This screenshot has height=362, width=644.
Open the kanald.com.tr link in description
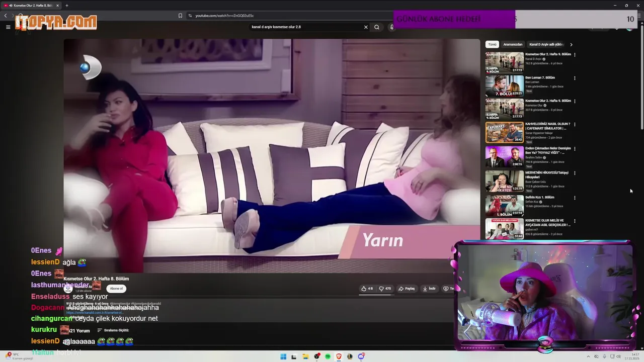click(95, 313)
